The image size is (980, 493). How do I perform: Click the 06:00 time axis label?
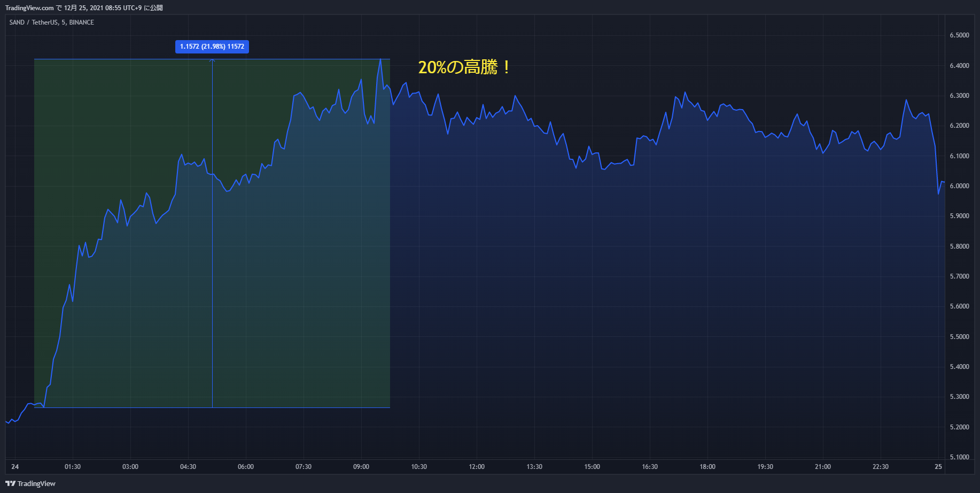click(x=246, y=467)
